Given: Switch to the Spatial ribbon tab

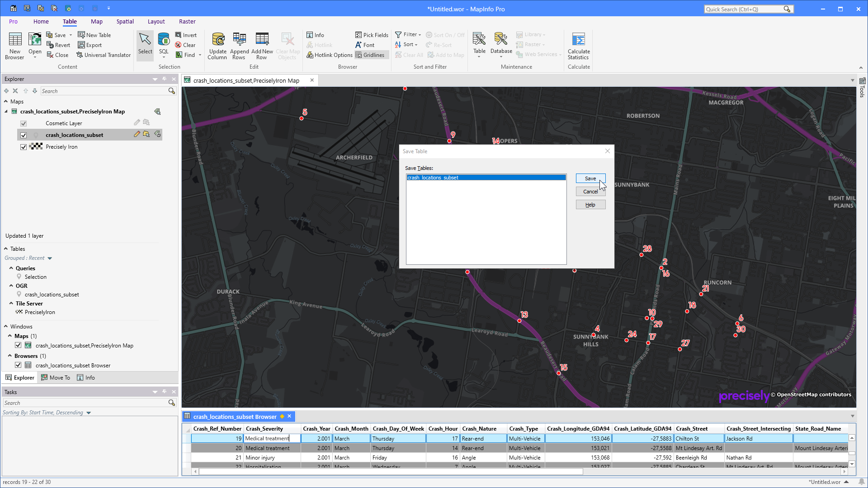Looking at the screenshot, I should tap(125, 21).
